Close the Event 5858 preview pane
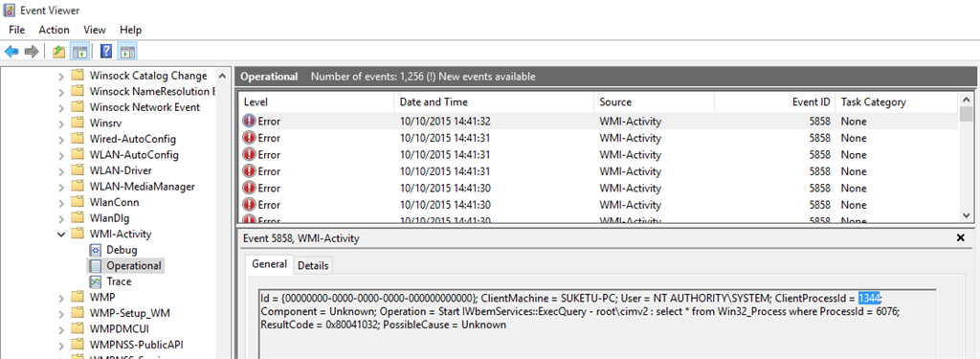Screen dimensions: 980x359 click(x=961, y=237)
